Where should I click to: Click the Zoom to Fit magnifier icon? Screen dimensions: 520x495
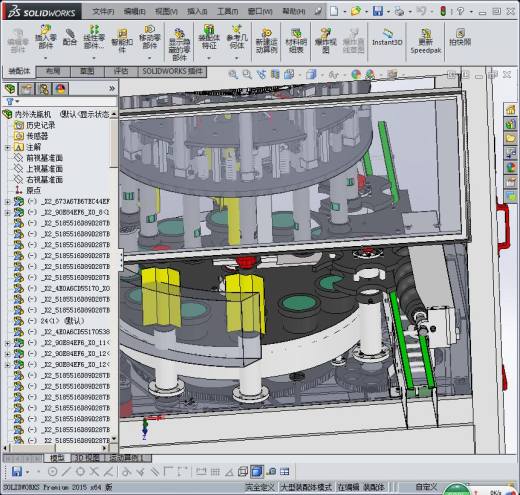(233, 74)
